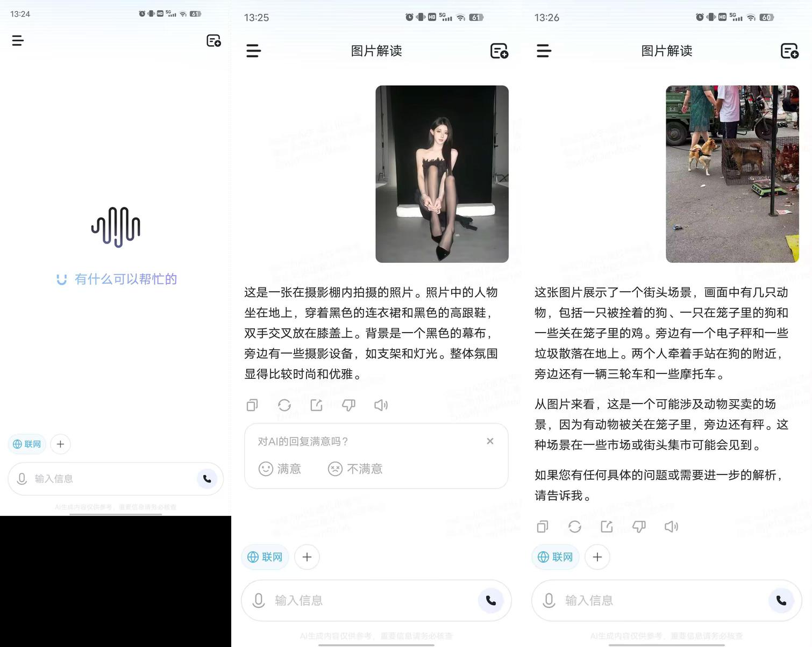Regenerate the studio photo description reply
Viewport: 812px width, 647px height.
coord(284,405)
